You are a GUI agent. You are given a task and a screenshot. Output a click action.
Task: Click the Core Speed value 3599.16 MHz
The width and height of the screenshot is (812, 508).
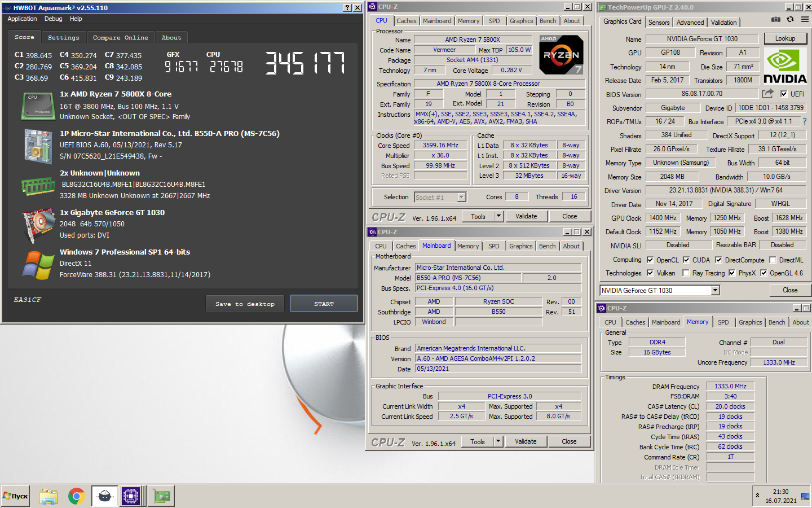coord(440,145)
